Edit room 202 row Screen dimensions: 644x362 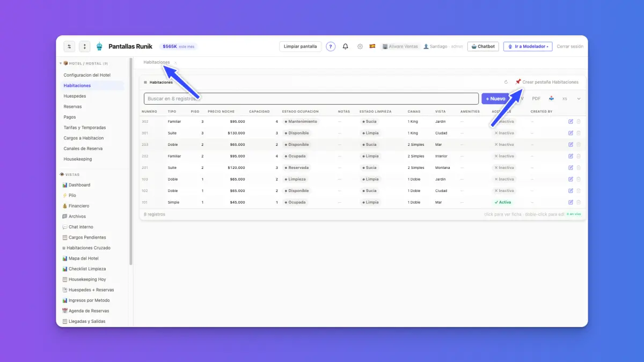[570, 156]
